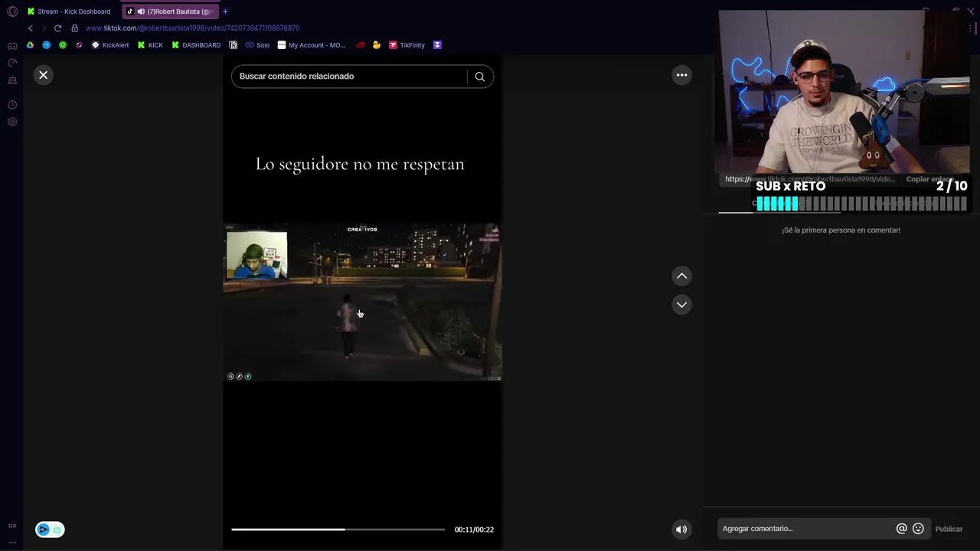Go to previous video with up chevron
980x551 pixels.
coord(681,276)
